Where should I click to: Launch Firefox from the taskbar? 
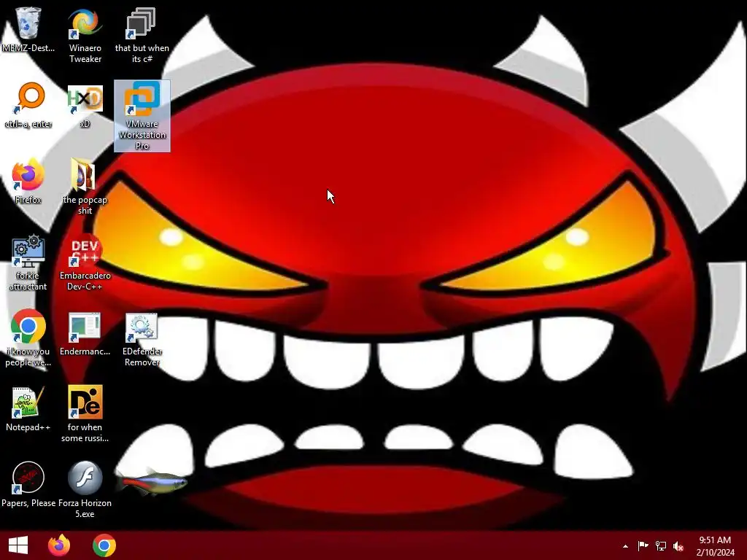[59, 545]
